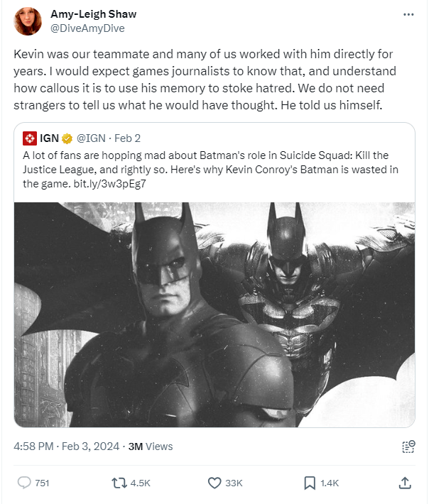The image size is (429, 504).
Task: Open the three-dot more options menu
Action: click(408, 15)
